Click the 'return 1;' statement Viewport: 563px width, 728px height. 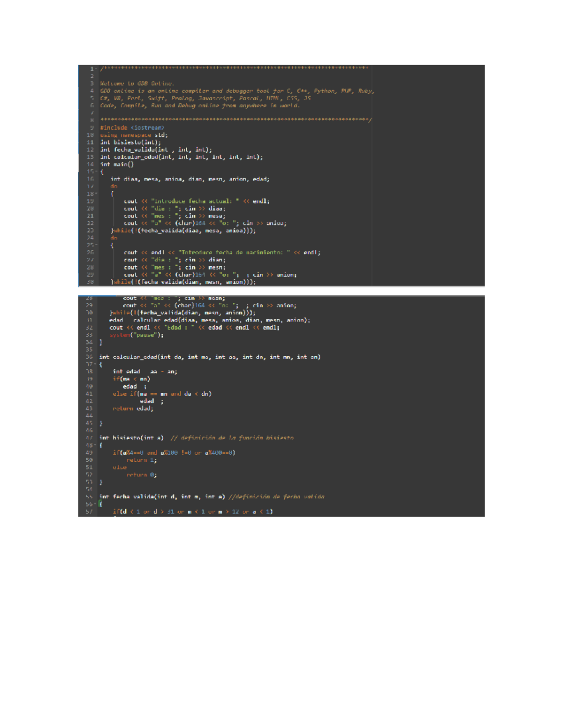coord(141,460)
